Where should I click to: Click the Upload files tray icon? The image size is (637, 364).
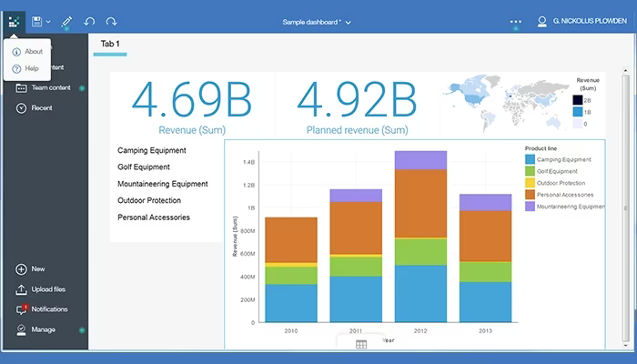[x=21, y=289]
